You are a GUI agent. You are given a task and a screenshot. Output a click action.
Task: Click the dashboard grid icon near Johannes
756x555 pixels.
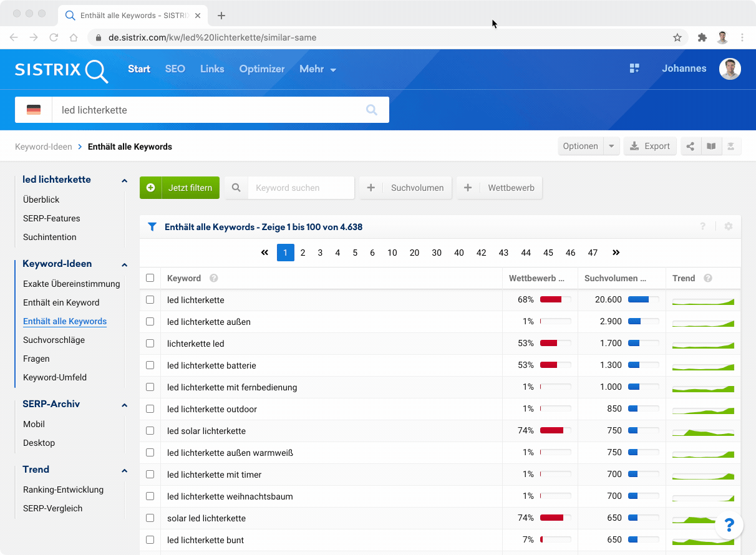tap(634, 69)
